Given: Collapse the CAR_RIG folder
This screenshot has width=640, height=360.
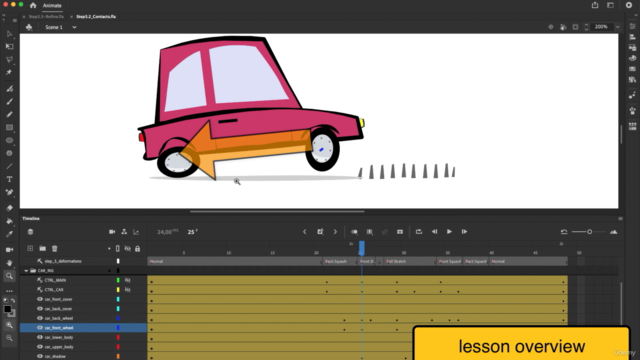Looking at the screenshot, I should point(26,271).
